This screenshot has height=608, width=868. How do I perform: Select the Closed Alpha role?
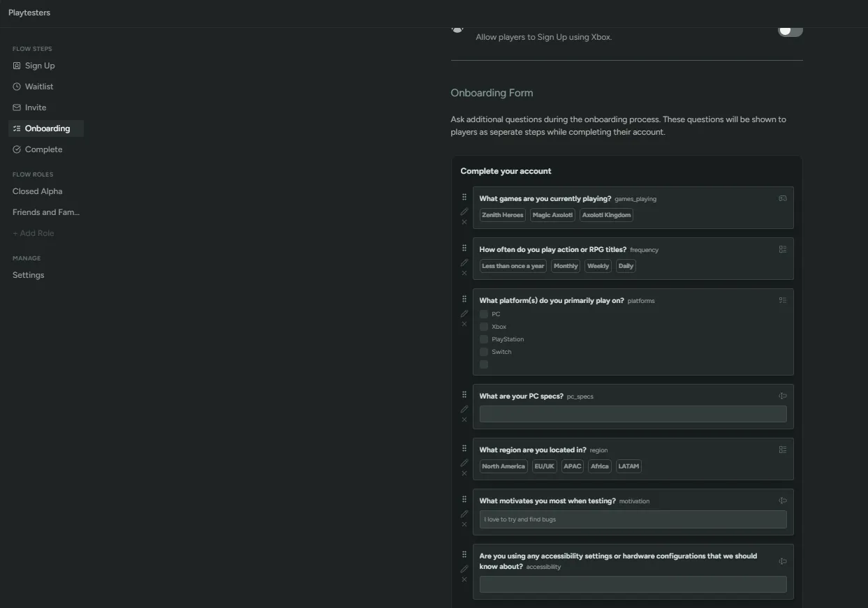pos(37,191)
